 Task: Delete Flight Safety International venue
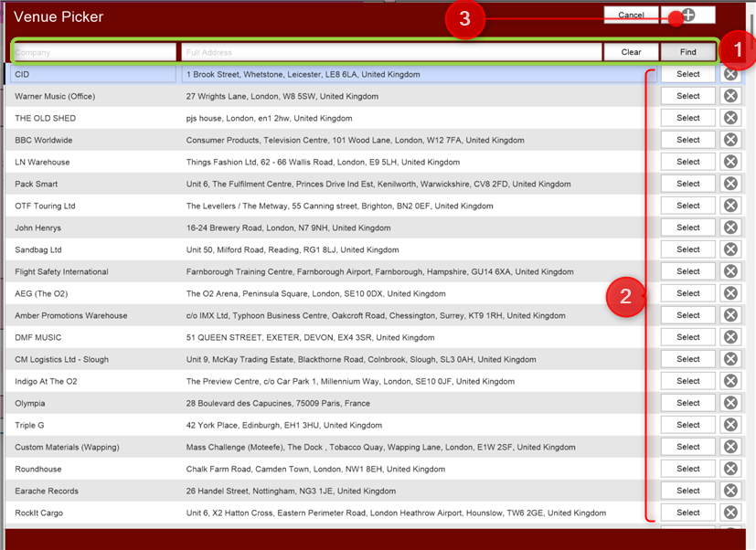coord(730,271)
